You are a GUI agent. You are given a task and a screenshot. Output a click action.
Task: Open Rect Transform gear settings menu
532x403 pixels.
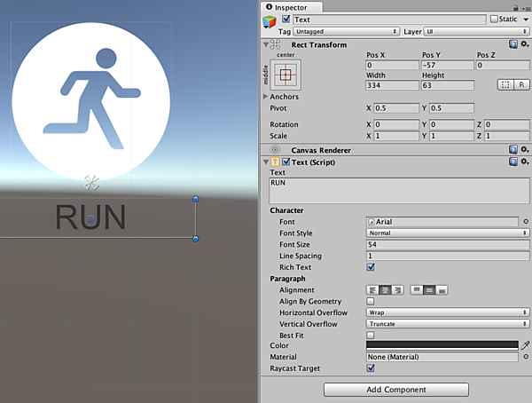click(x=524, y=44)
